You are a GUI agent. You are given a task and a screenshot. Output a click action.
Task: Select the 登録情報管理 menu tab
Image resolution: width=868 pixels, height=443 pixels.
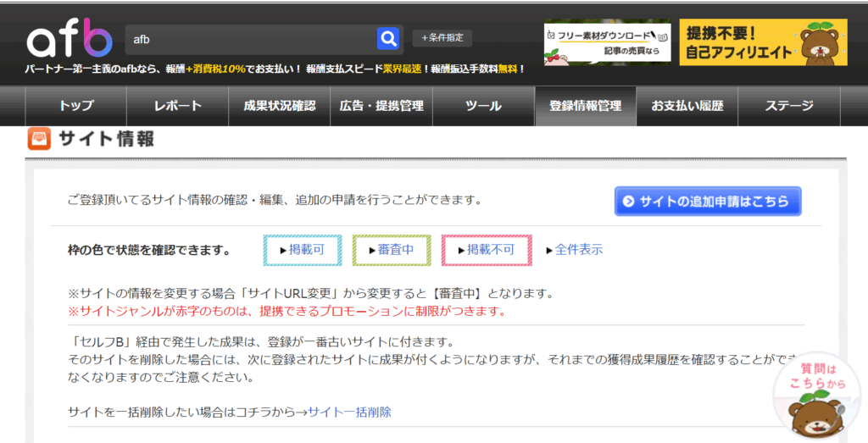click(x=586, y=106)
